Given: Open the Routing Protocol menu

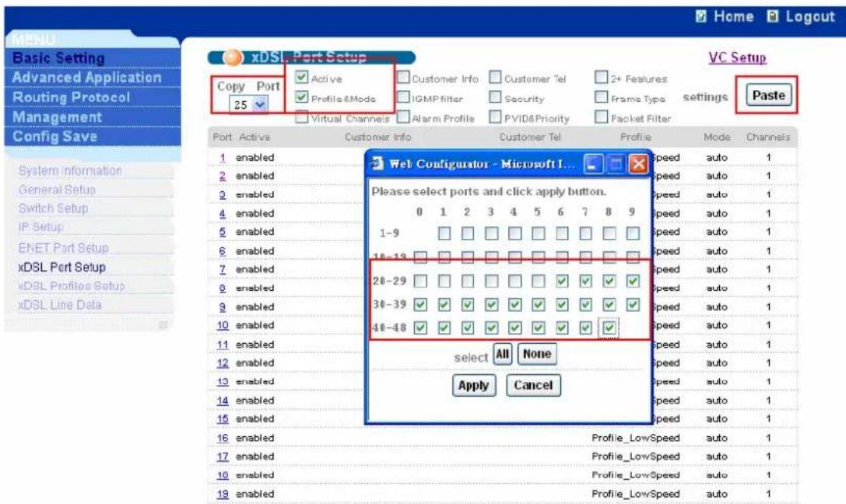Looking at the screenshot, I should 72,97.
